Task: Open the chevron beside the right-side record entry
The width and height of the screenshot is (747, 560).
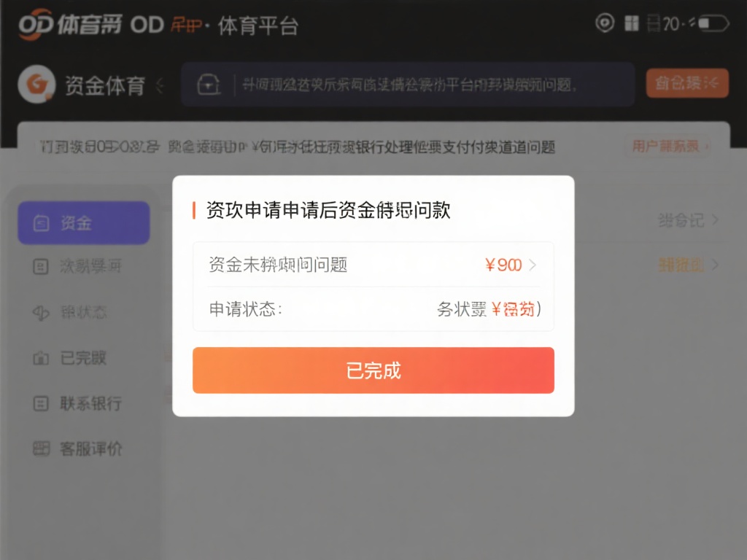Action: (x=716, y=220)
